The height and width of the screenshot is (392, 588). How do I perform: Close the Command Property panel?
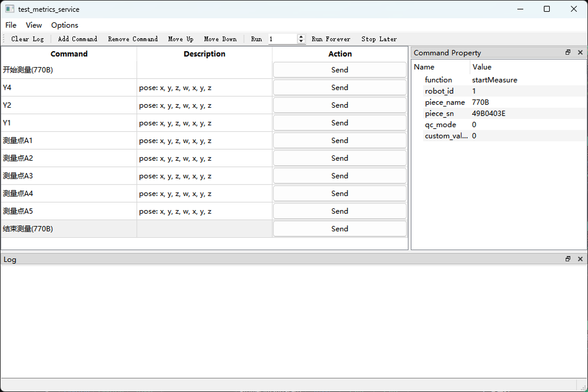[x=580, y=52]
